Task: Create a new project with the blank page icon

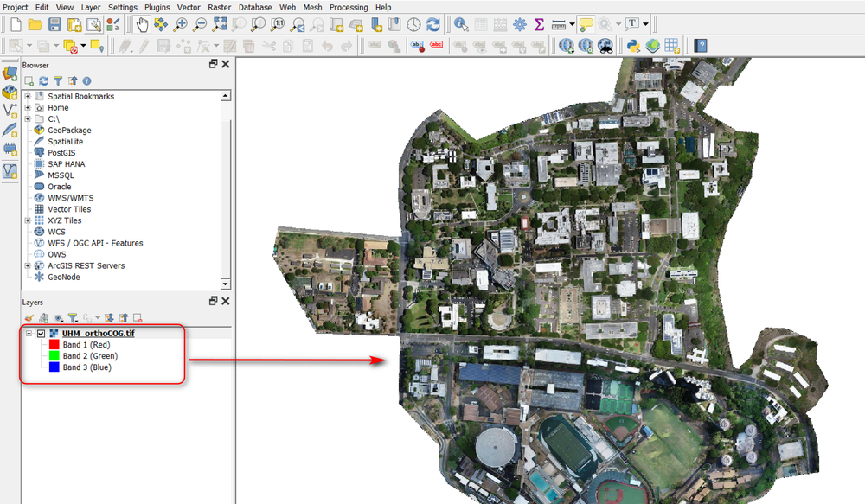Action: (x=16, y=25)
